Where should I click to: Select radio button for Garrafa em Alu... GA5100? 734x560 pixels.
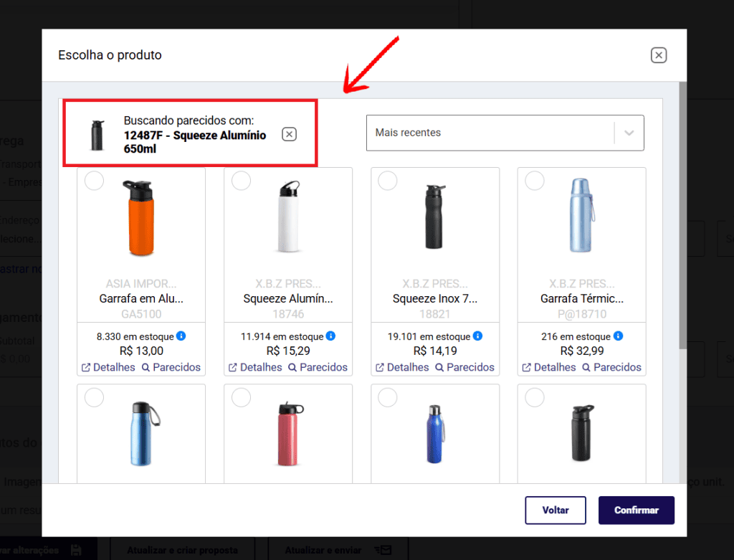pos(94,181)
